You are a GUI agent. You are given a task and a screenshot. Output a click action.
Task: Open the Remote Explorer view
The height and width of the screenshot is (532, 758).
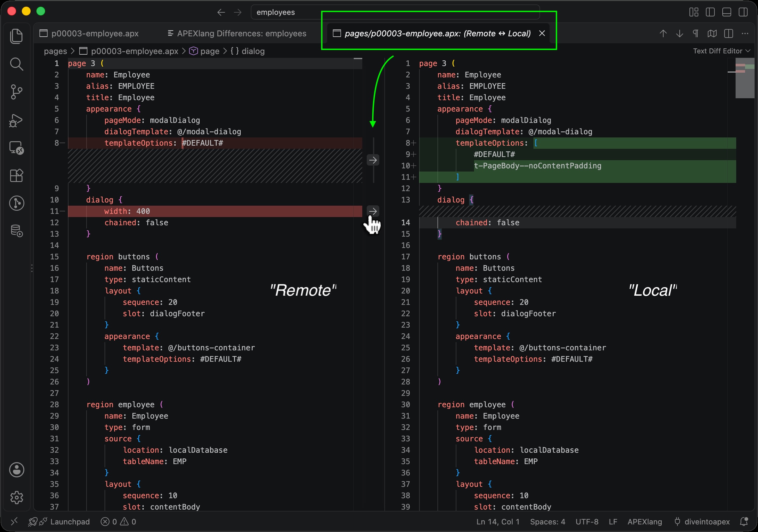pyautogui.click(x=16, y=148)
